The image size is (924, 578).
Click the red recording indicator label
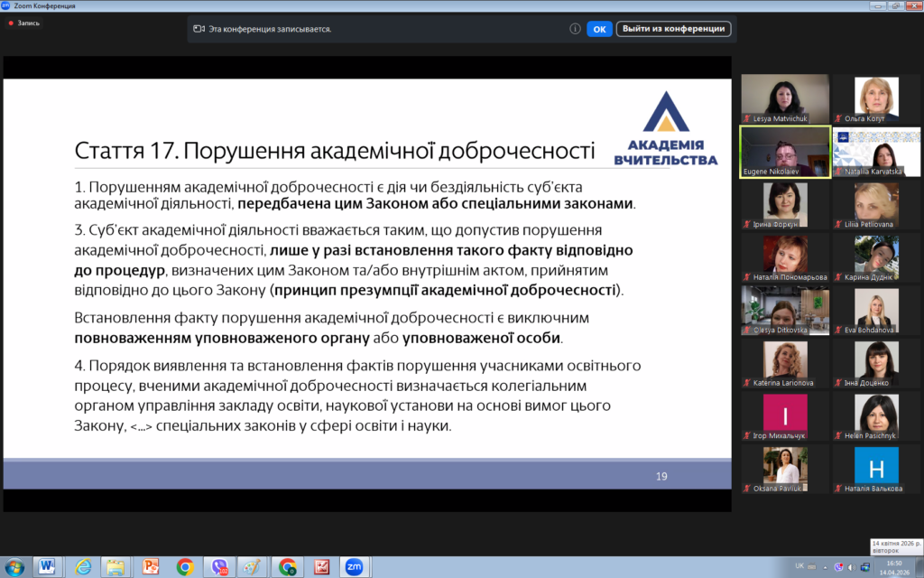pyautogui.click(x=23, y=23)
